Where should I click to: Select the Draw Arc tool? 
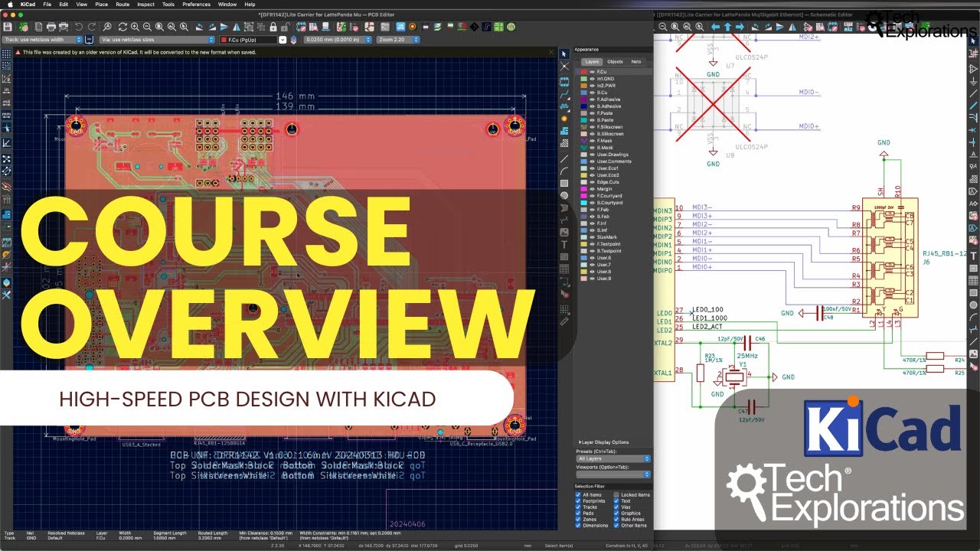pos(564,170)
